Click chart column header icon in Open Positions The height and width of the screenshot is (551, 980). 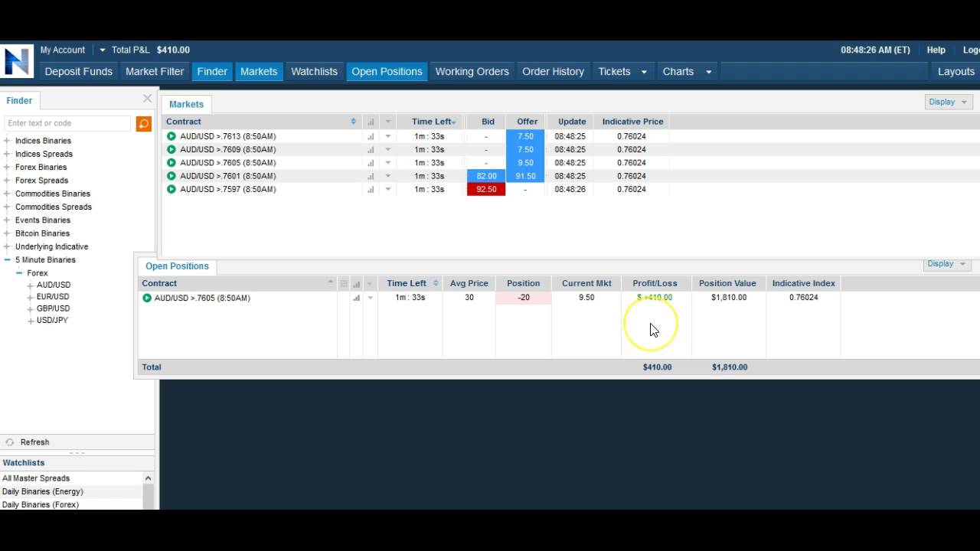(356, 284)
